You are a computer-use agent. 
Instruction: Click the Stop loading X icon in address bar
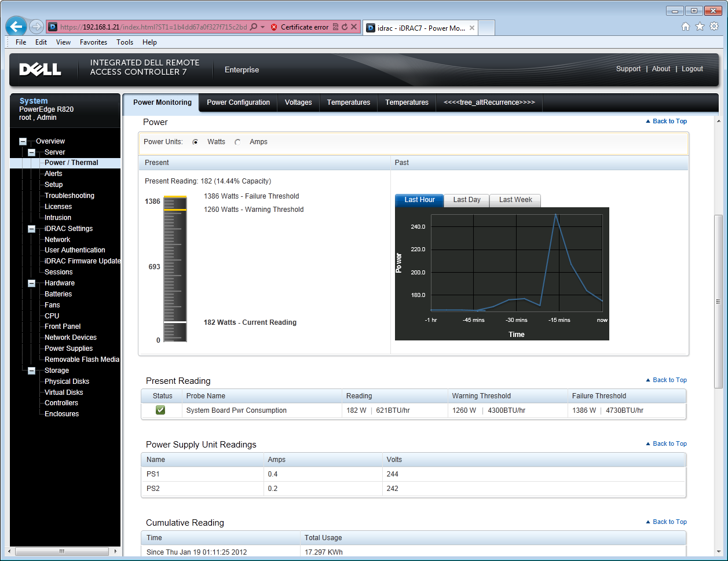354,27
